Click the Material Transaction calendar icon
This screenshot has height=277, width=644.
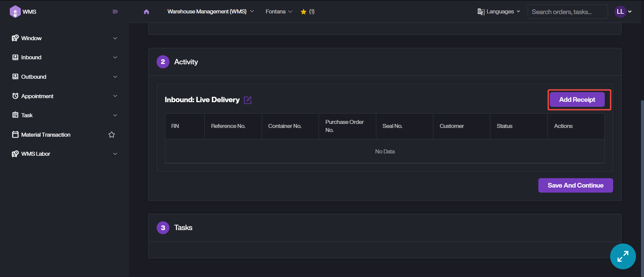click(x=15, y=135)
